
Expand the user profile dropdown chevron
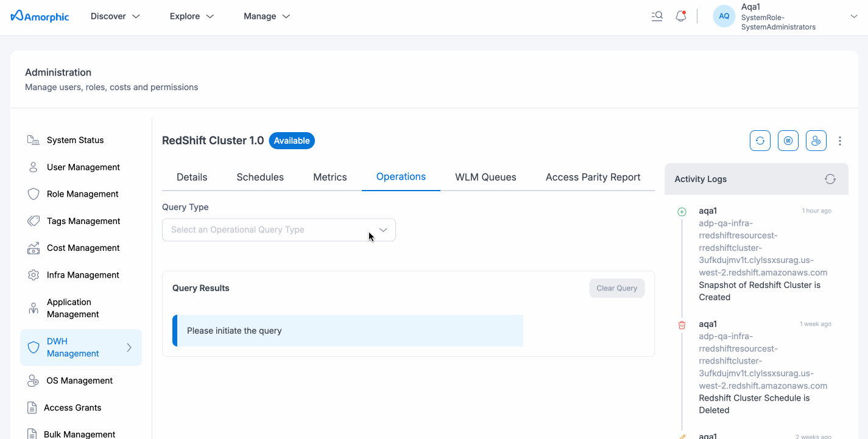click(854, 16)
